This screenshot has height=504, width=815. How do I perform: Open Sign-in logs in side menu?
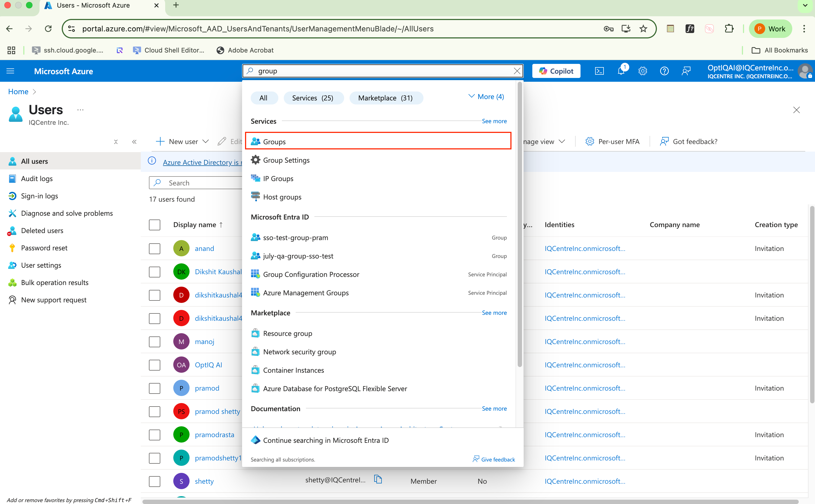(39, 196)
